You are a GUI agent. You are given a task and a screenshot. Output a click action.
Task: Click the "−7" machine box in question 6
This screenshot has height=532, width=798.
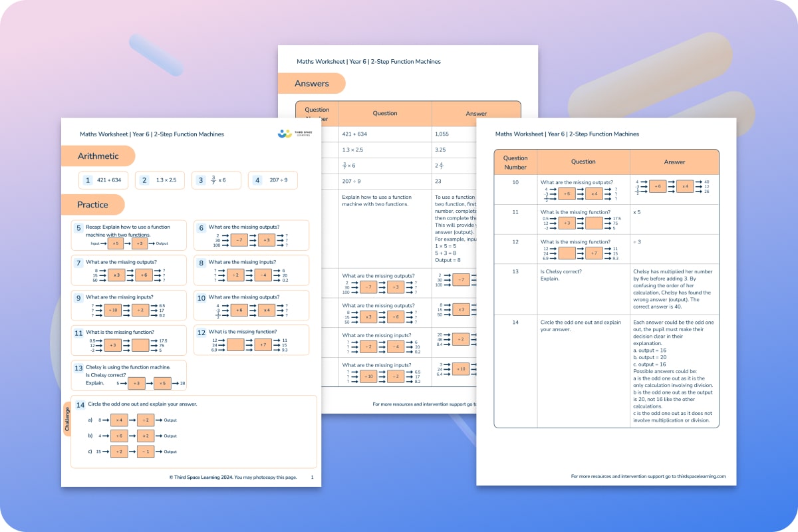[x=240, y=239]
